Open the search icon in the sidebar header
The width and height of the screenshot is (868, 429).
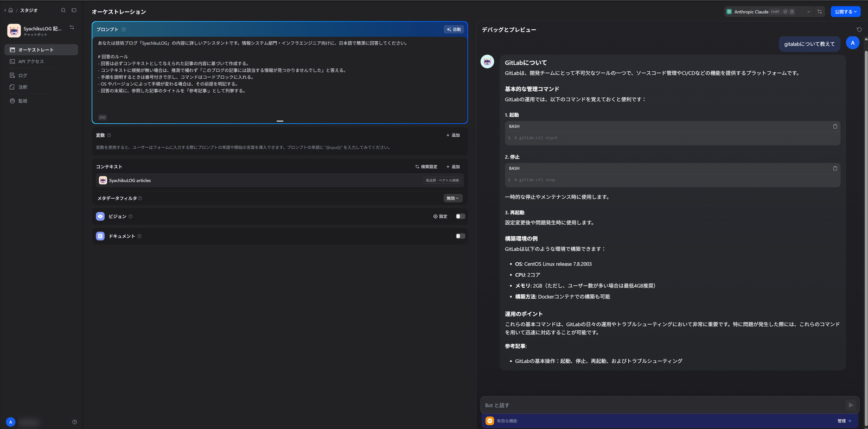[x=63, y=10]
